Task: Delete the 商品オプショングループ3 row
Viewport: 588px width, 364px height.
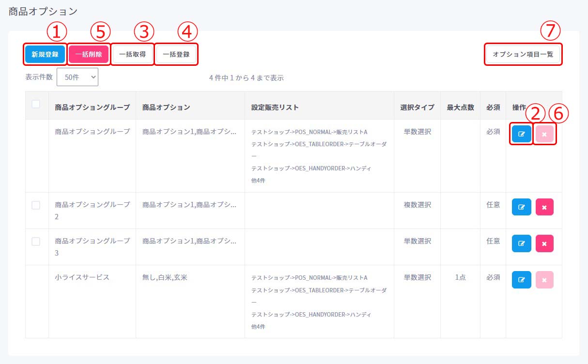Action: pos(544,243)
